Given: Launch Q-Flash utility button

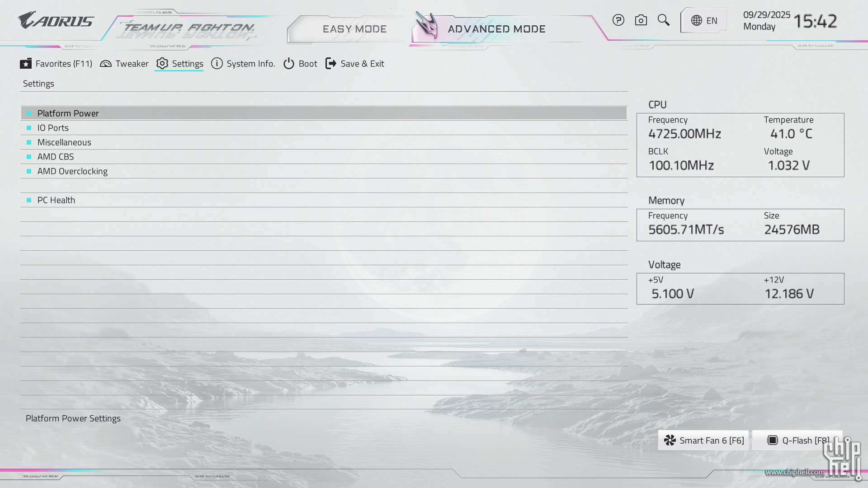Looking at the screenshot, I should pyautogui.click(x=798, y=441).
